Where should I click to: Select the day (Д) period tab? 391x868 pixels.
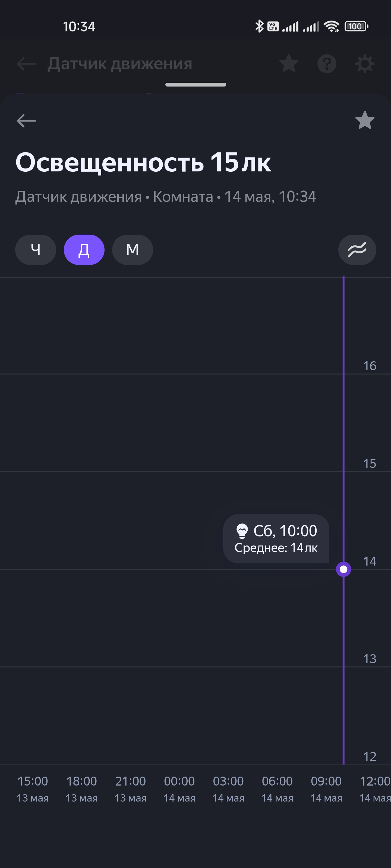[x=84, y=250]
